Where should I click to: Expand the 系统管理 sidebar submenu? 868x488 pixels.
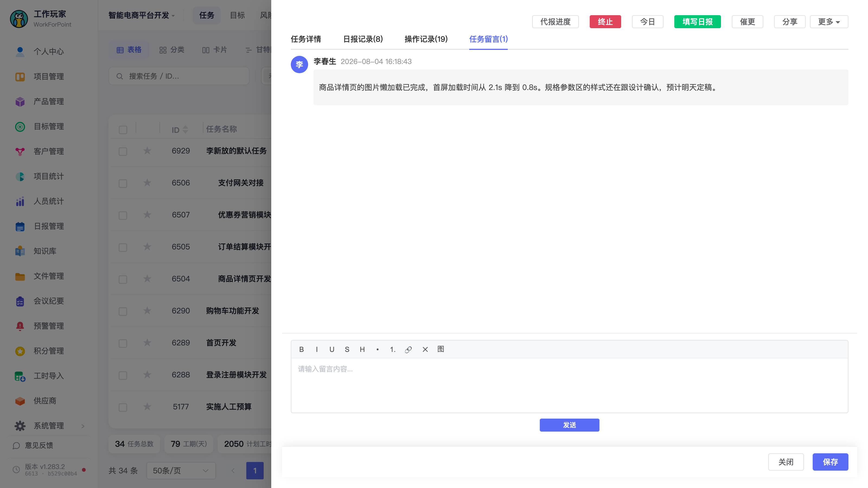pos(49,426)
